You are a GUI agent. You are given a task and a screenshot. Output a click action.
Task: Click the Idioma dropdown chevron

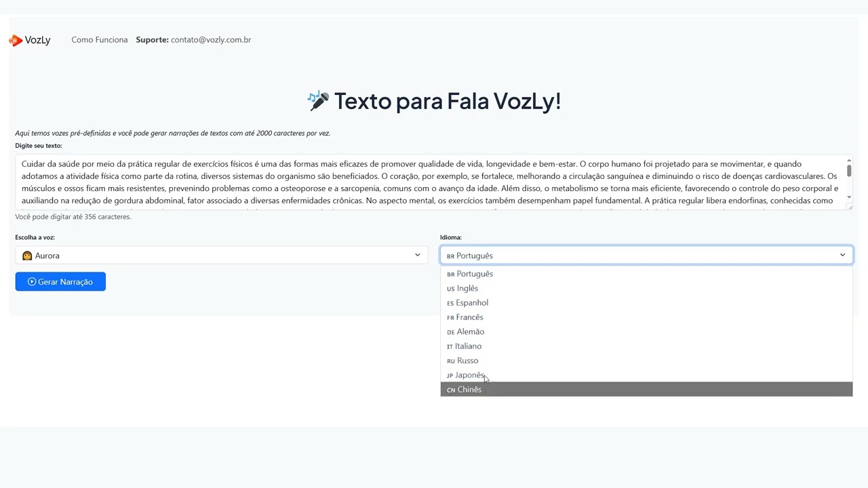point(842,256)
